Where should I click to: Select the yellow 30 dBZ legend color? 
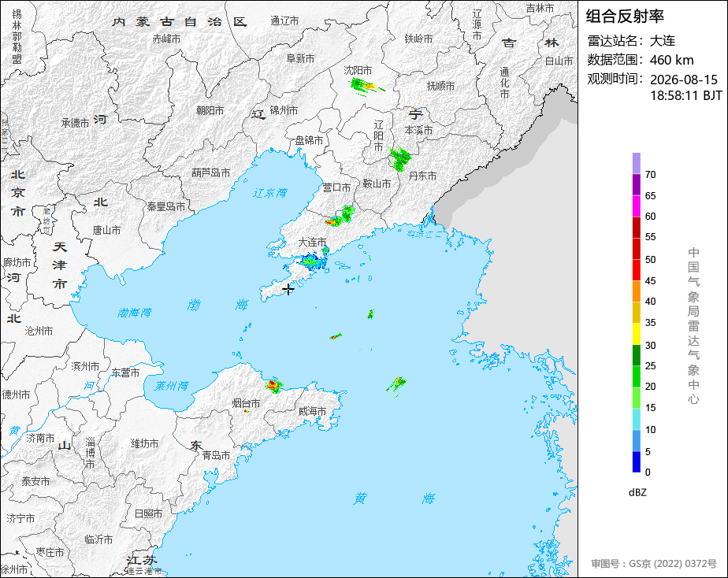click(x=636, y=334)
